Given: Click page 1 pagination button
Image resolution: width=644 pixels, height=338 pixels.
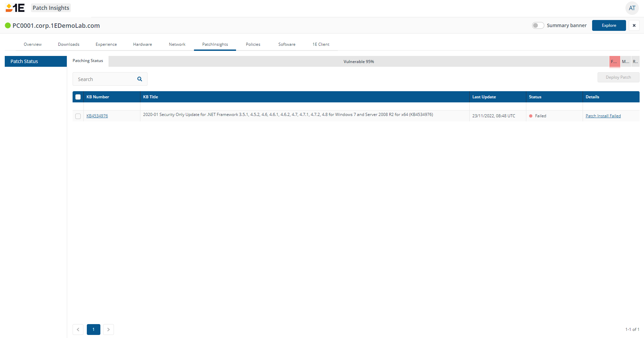Looking at the screenshot, I should tap(94, 330).
